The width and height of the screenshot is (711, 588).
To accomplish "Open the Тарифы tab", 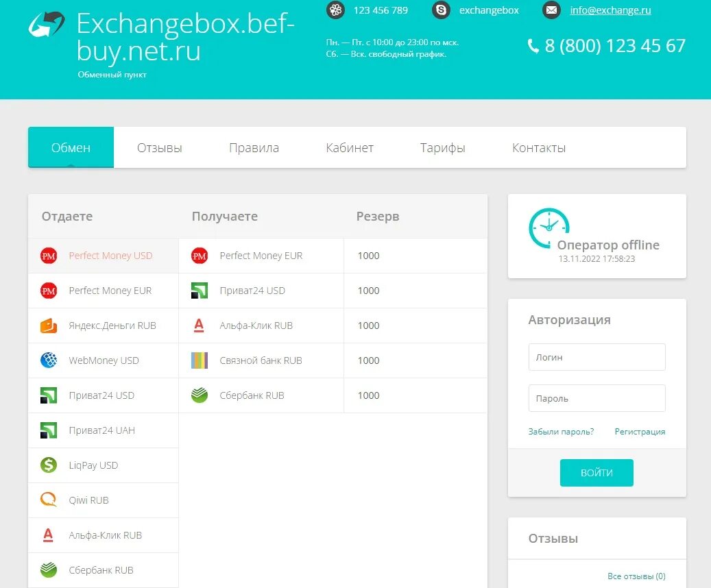I will pos(442,148).
